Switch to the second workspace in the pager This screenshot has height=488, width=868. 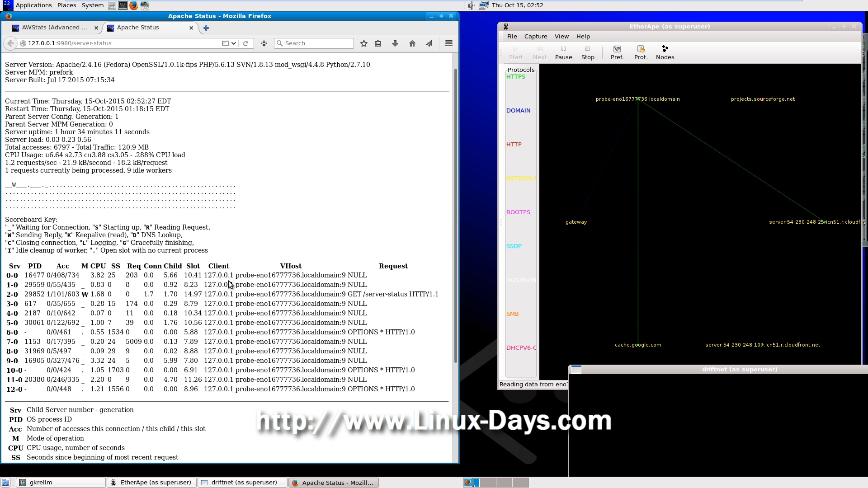tap(488, 483)
